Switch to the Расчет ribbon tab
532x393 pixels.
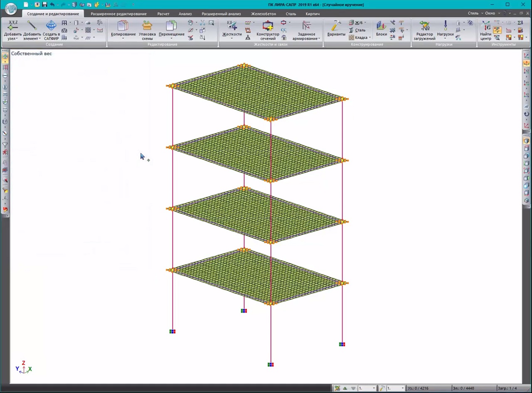click(163, 14)
